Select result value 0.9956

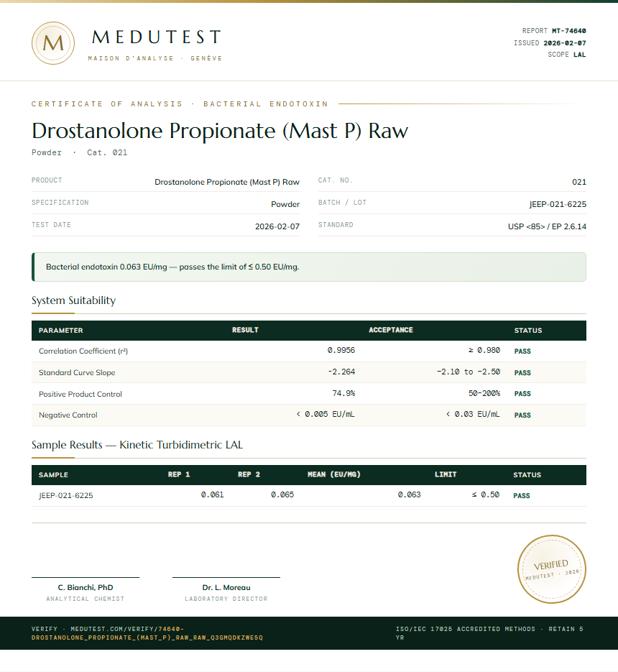[341, 350]
